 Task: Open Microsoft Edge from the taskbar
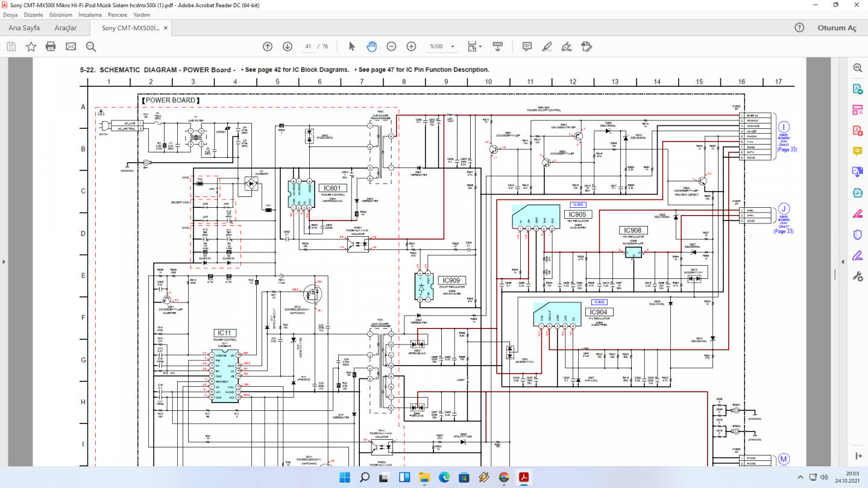(444, 478)
